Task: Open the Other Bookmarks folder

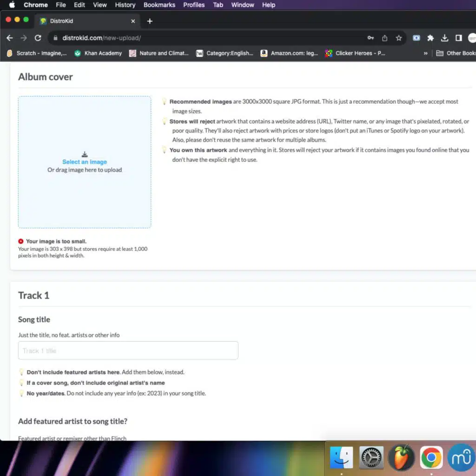Action: [456, 53]
